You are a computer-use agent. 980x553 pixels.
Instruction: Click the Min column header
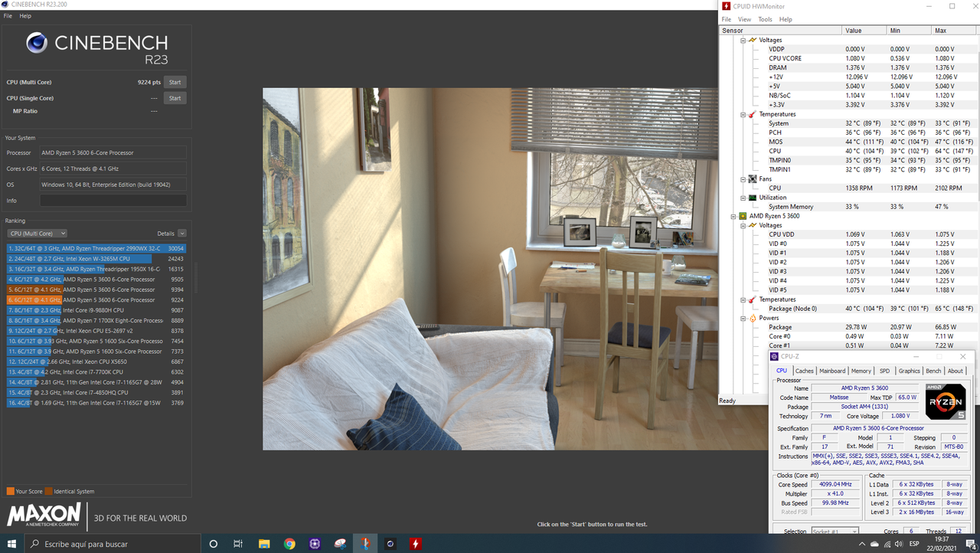(x=910, y=31)
